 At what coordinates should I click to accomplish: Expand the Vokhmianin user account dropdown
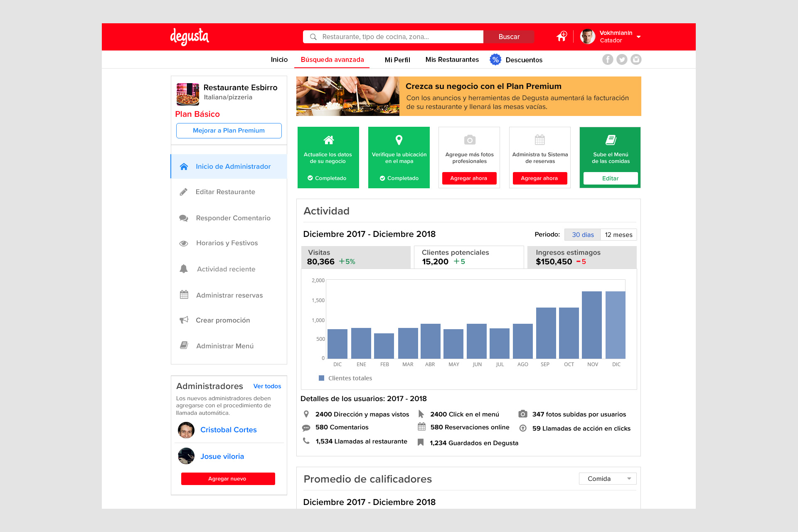coord(638,37)
